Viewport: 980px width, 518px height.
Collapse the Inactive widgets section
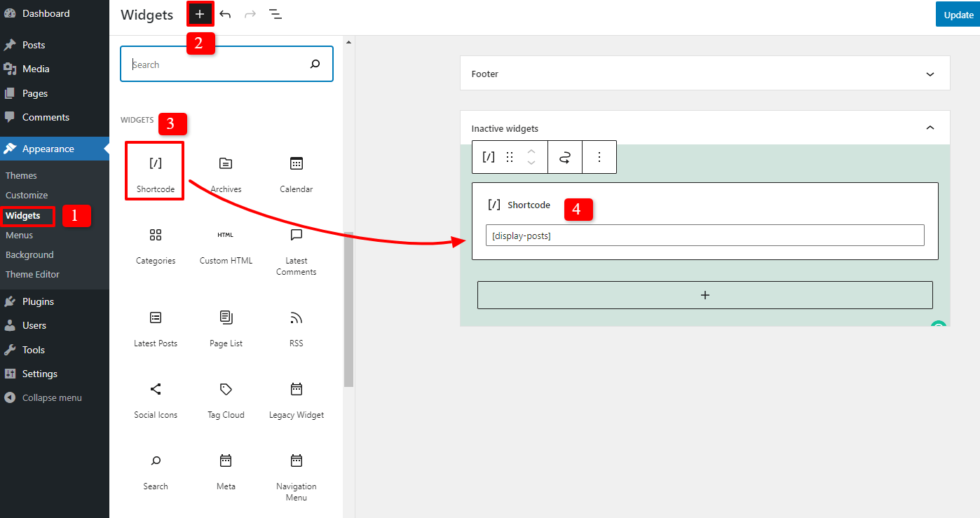930,128
